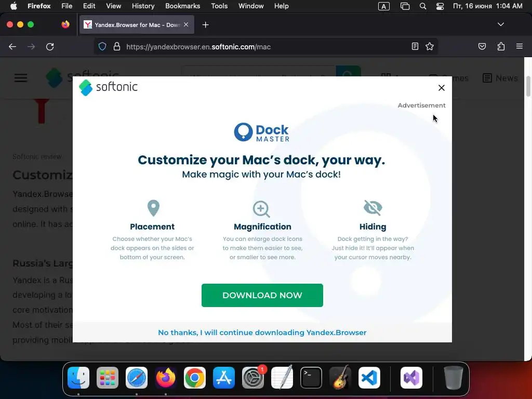Open the Tools menu
Viewport: 532px width, 399px height.
coord(219,6)
